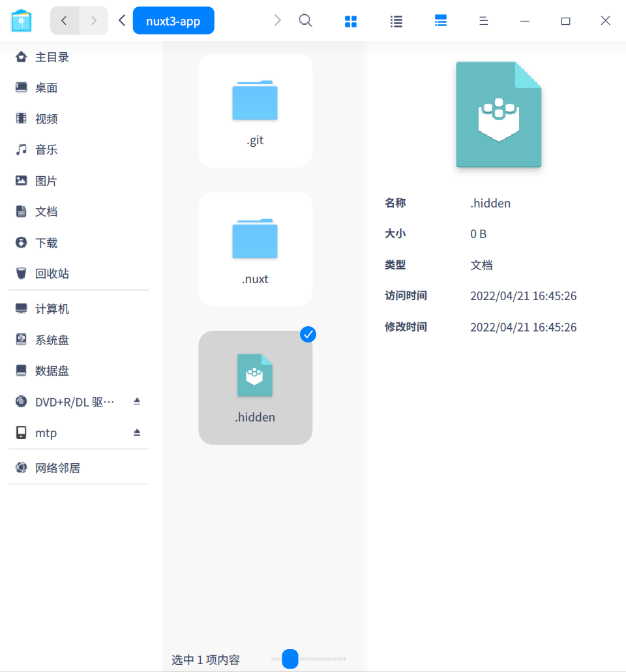Select 网络邻居 (Network Neighborhood) in sidebar
This screenshot has height=672, width=626.
(53, 467)
